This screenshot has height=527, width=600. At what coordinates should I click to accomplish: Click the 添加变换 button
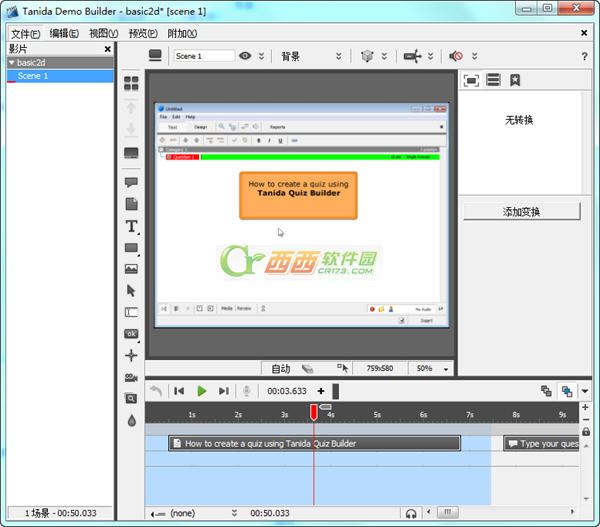pos(522,212)
